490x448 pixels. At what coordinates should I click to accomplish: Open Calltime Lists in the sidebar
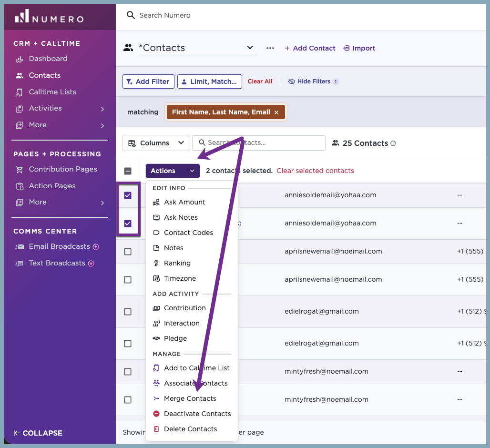coord(52,92)
